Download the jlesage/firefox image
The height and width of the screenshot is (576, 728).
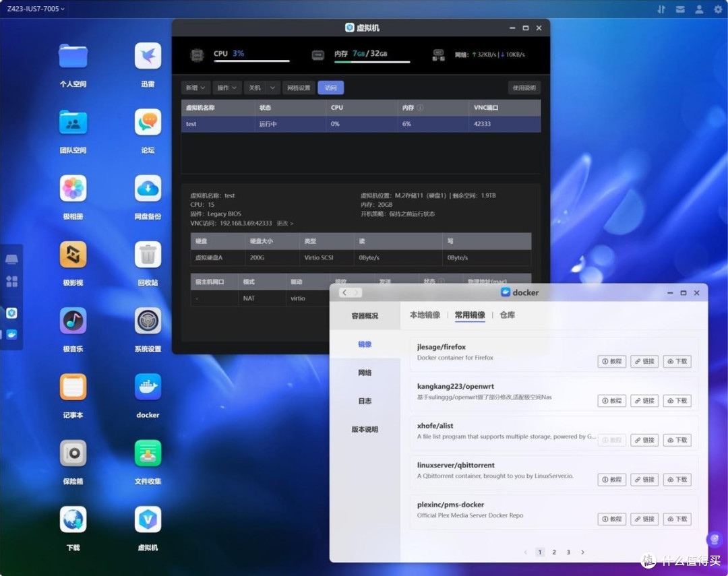pos(677,361)
